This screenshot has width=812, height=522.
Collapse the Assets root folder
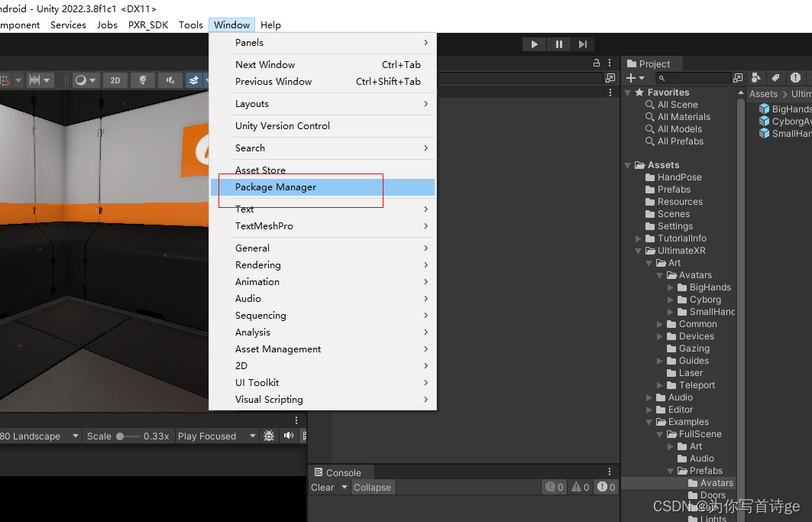click(x=628, y=165)
